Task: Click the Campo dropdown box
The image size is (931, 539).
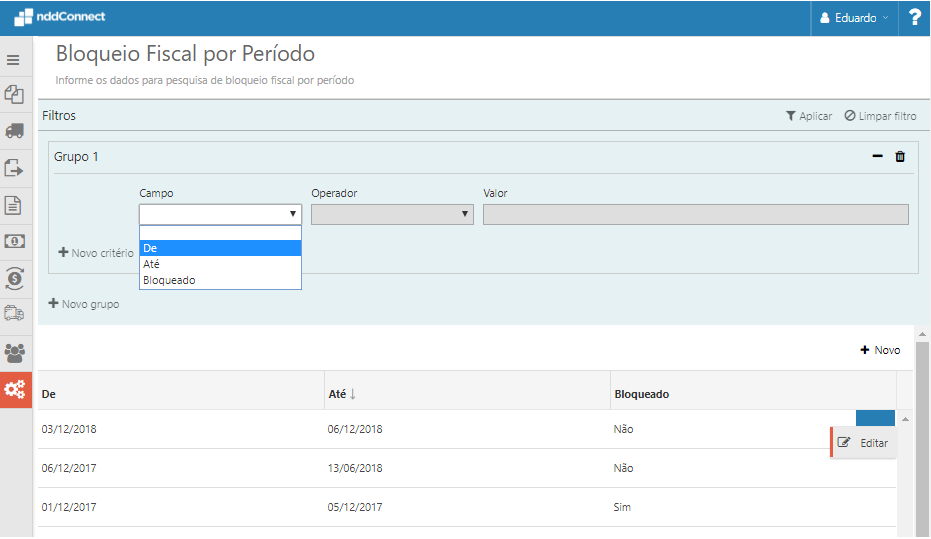Action: [x=220, y=214]
